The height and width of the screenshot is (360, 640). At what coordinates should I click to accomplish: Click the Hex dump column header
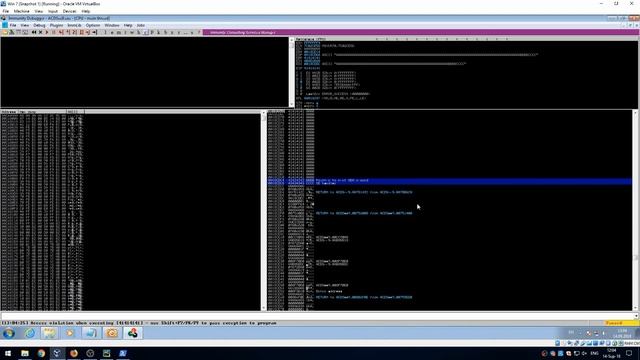[x=42, y=111]
